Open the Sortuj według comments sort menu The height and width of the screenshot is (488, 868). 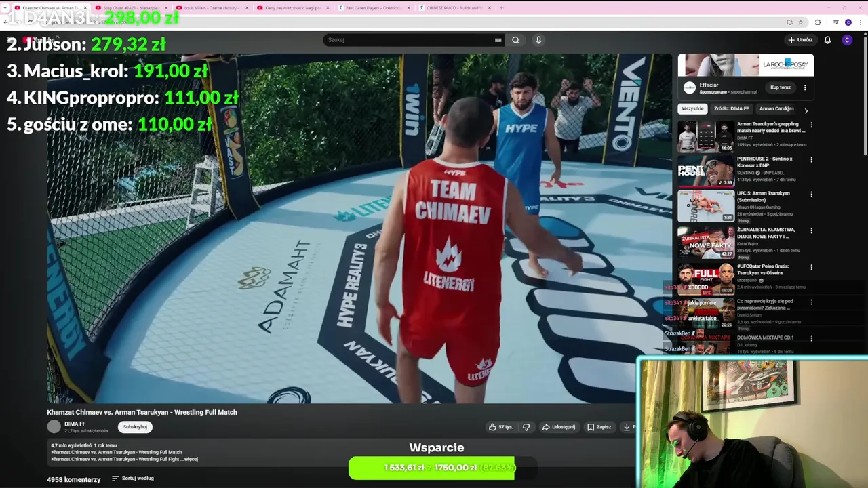point(133,479)
